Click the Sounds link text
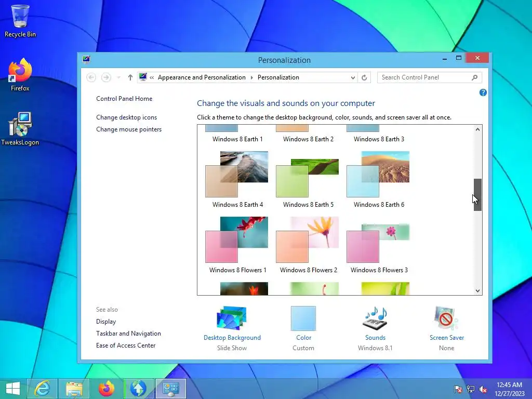 pyautogui.click(x=375, y=338)
